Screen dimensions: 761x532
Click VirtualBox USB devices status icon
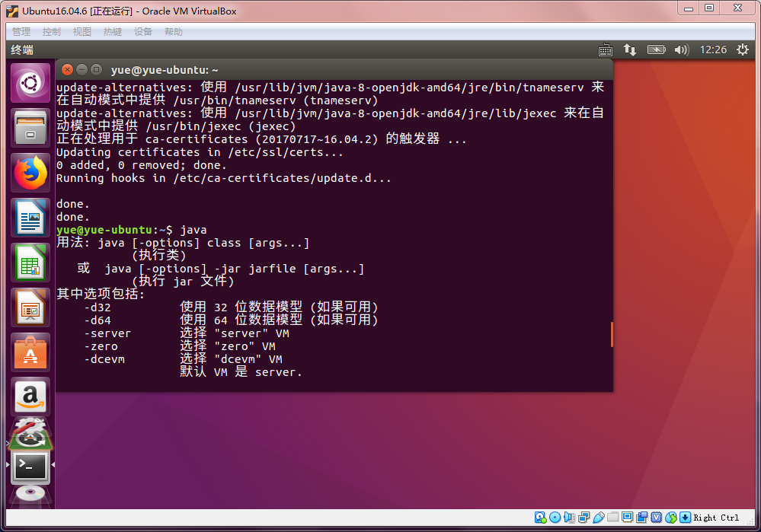point(599,518)
